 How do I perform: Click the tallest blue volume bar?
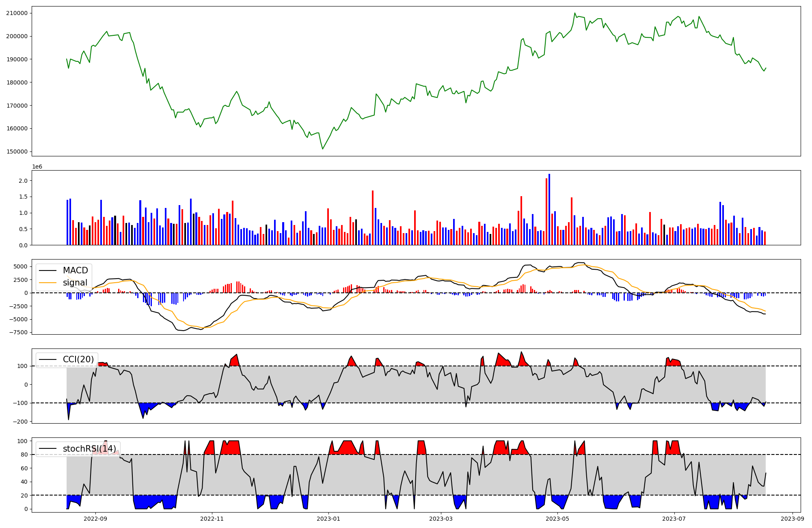549,209
